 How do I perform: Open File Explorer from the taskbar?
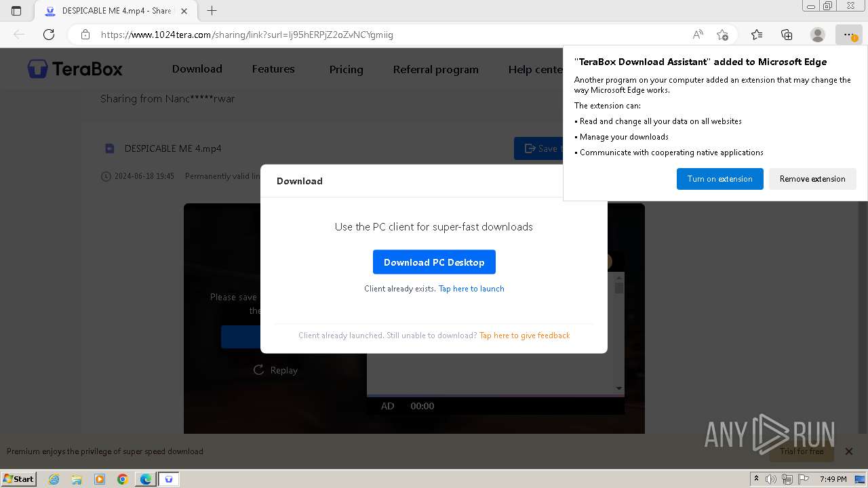77,479
